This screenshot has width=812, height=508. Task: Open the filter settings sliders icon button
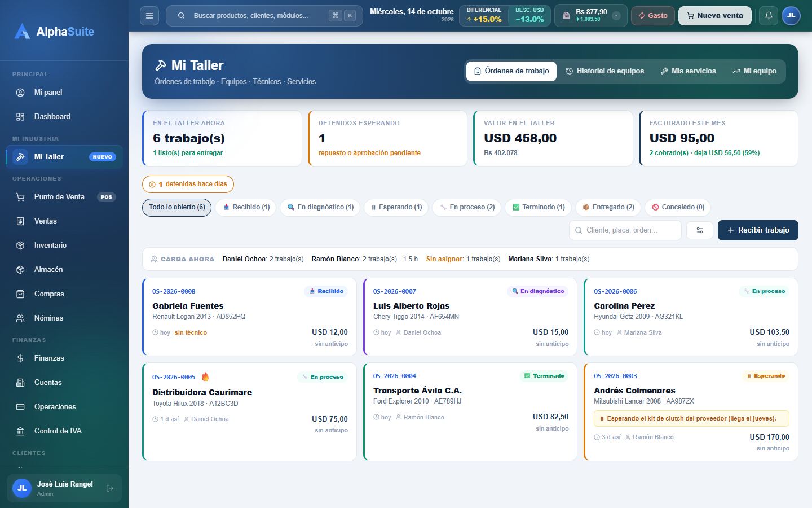click(700, 230)
